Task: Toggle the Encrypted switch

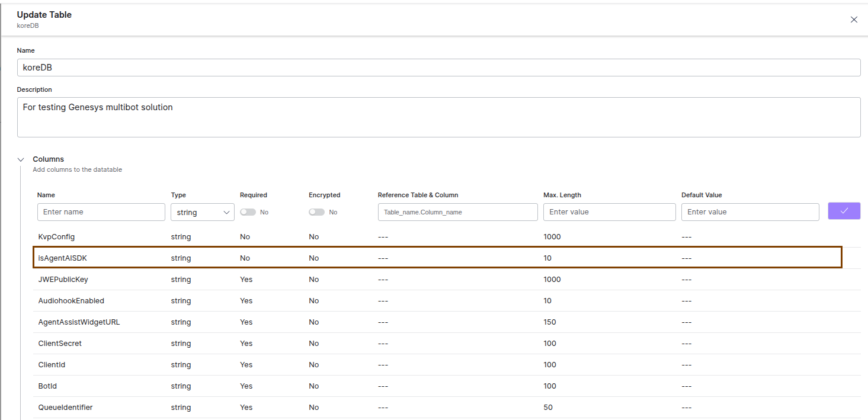Action: (316, 212)
